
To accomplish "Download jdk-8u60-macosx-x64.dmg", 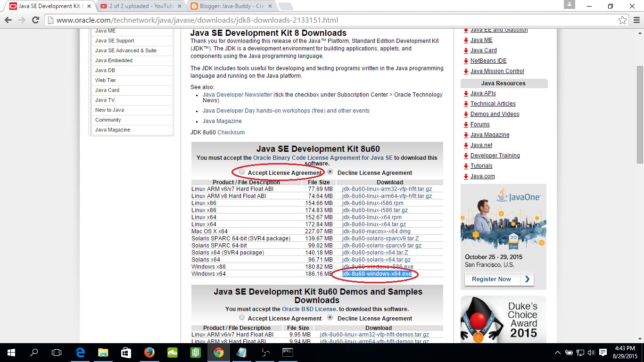I will pos(376,231).
